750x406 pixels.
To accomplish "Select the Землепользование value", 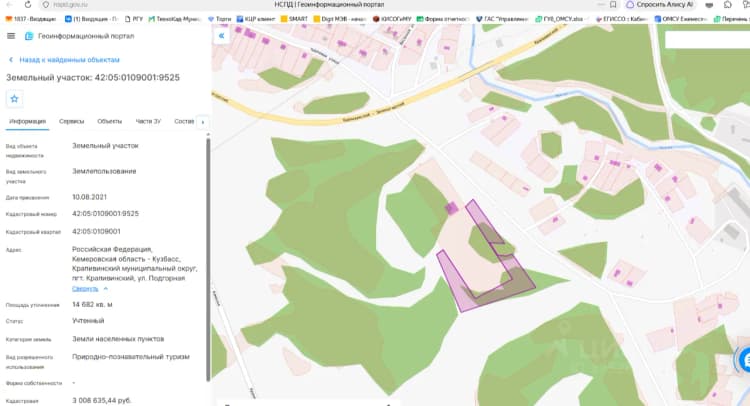I will click(104, 171).
